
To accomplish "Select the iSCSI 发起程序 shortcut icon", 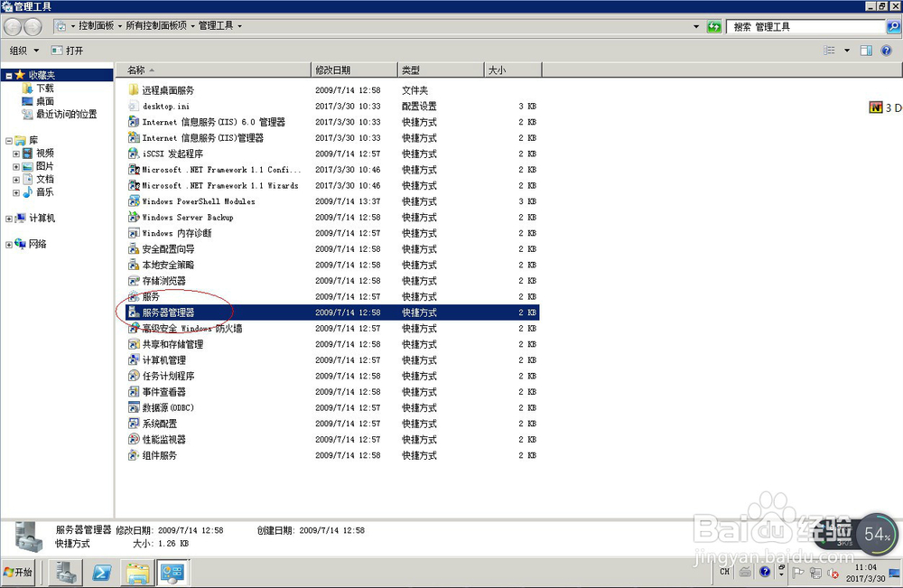I will point(134,154).
